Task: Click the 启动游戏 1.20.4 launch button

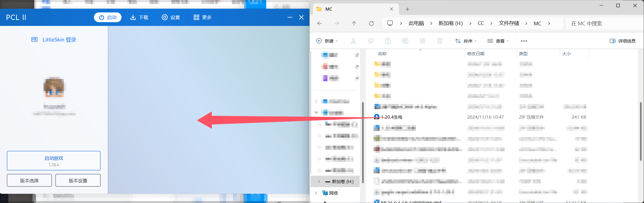Action: 54,161
